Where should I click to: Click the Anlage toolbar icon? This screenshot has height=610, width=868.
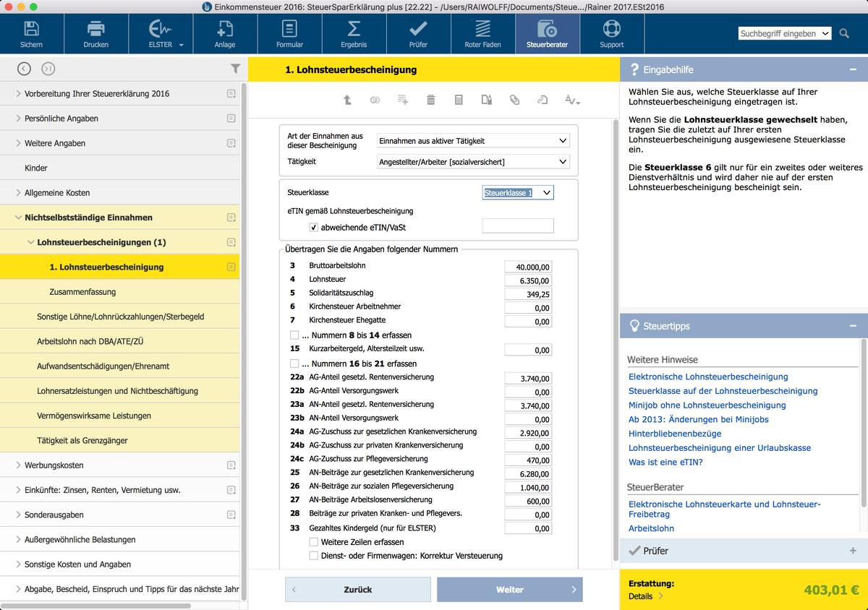[225, 34]
